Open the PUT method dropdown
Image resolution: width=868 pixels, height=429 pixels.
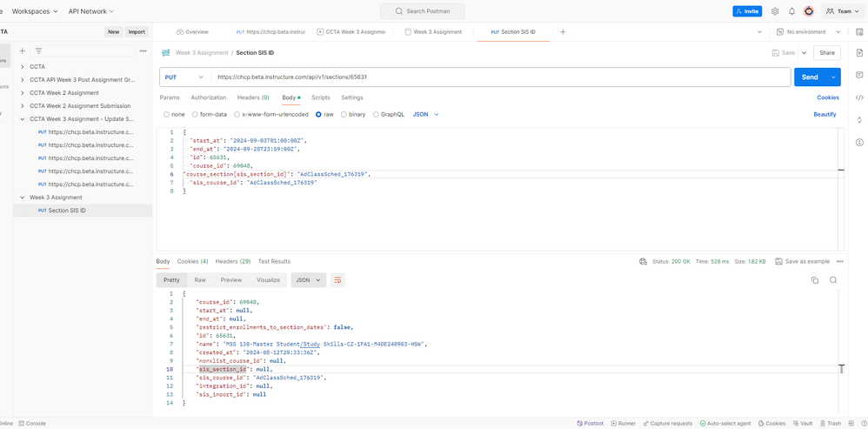(184, 77)
